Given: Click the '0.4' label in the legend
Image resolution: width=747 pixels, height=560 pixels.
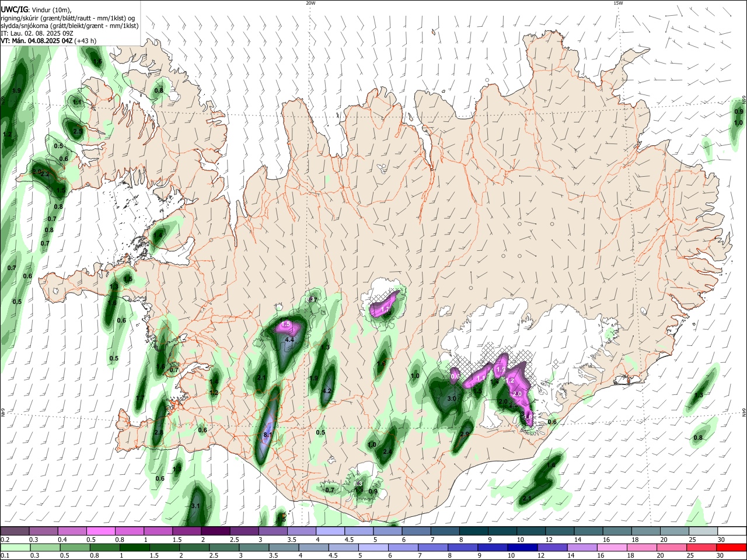Looking at the screenshot, I should 62,540.
